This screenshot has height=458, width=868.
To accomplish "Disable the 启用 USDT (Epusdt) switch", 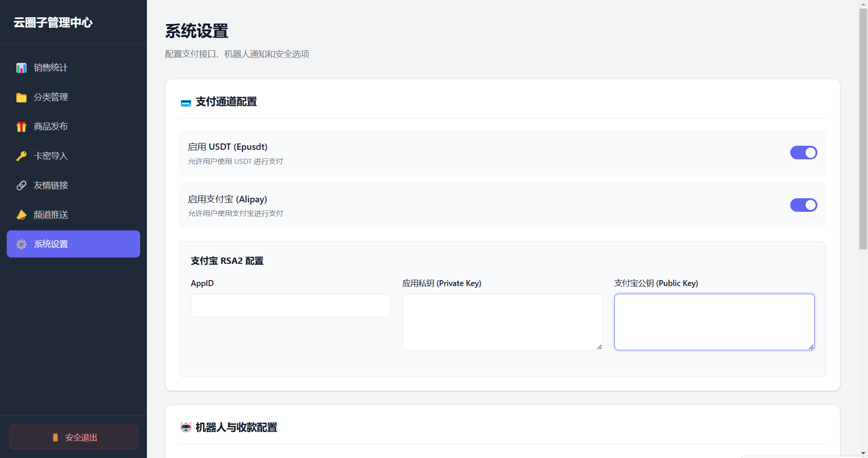I will coord(803,153).
